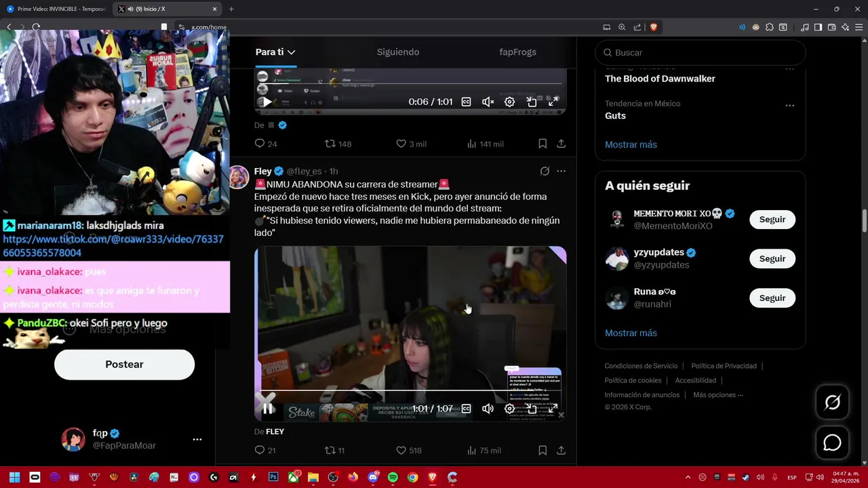This screenshot has width=868, height=488.
Task: Click the Postear button
Action: coord(124,365)
